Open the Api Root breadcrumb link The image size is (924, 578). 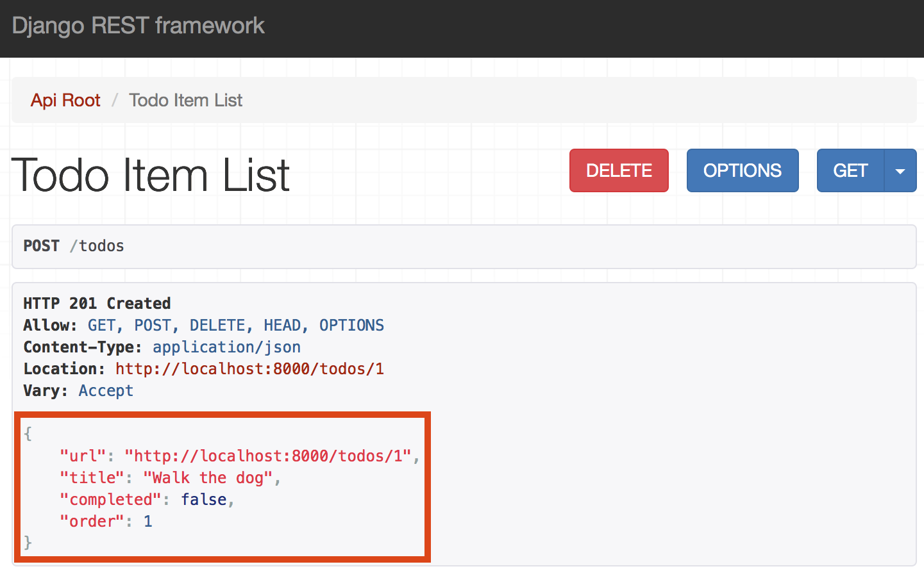[65, 101]
